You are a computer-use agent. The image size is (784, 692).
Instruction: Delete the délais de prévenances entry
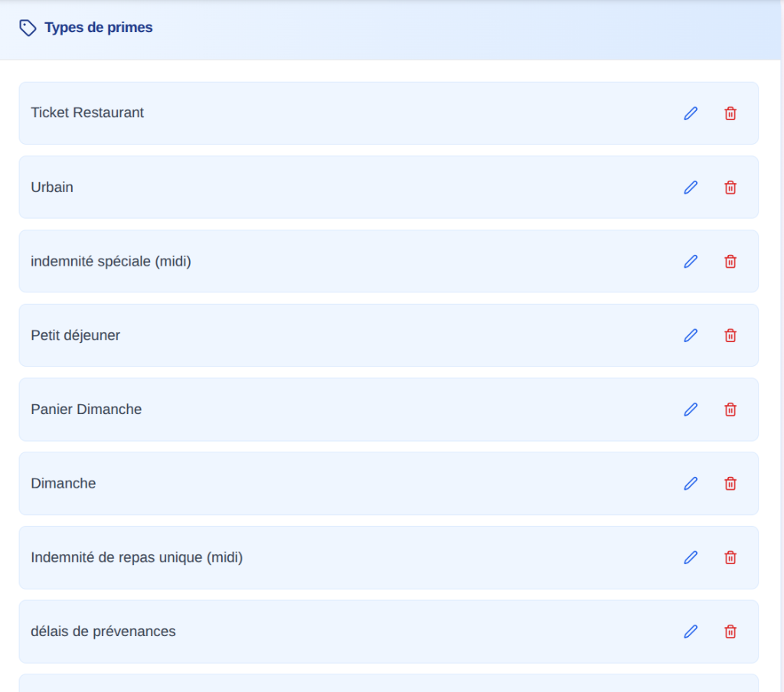tap(730, 632)
